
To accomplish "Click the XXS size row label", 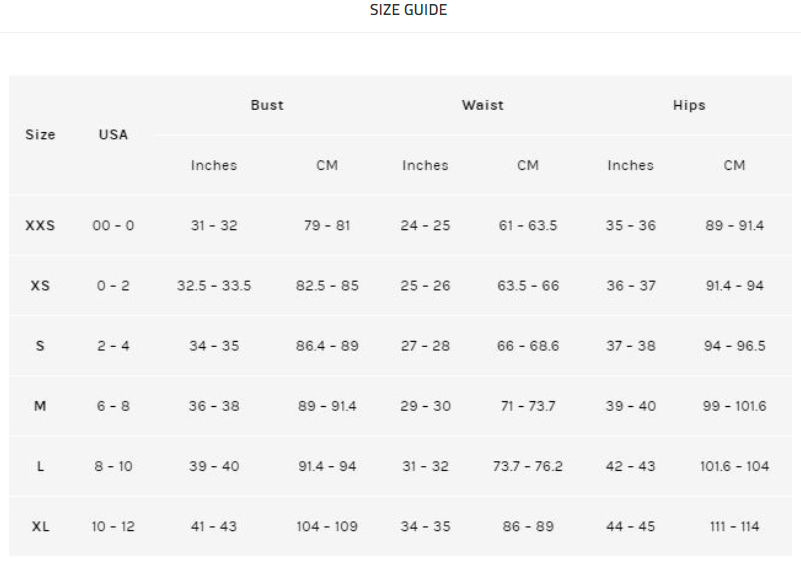I will (x=40, y=226).
